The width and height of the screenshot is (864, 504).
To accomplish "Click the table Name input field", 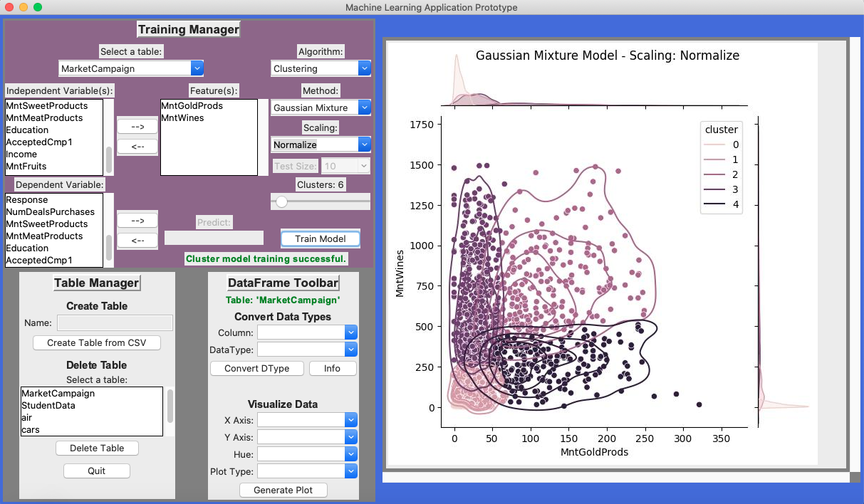I will pos(115,323).
